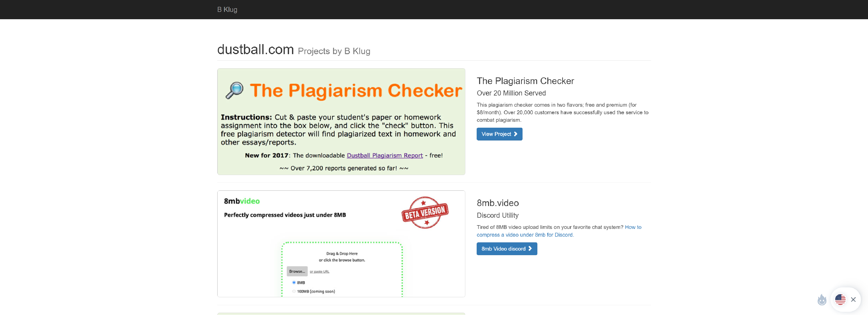Click the Dustball Plagiarism Report link
868x315 pixels.
tap(384, 156)
